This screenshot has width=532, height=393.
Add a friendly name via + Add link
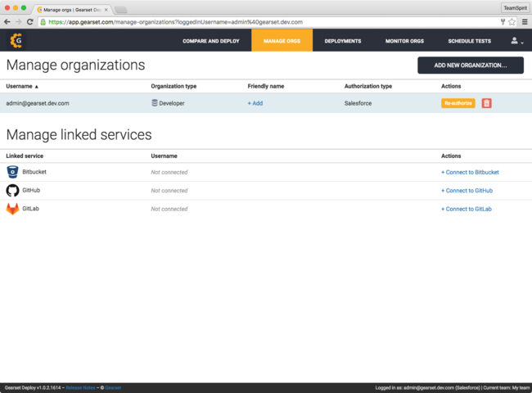[x=255, y=103]
